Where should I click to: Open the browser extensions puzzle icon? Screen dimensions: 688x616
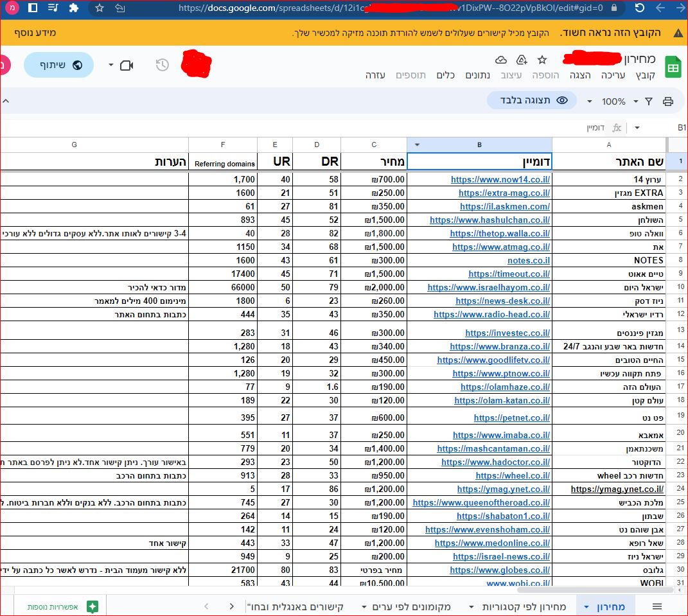(74, 8)
